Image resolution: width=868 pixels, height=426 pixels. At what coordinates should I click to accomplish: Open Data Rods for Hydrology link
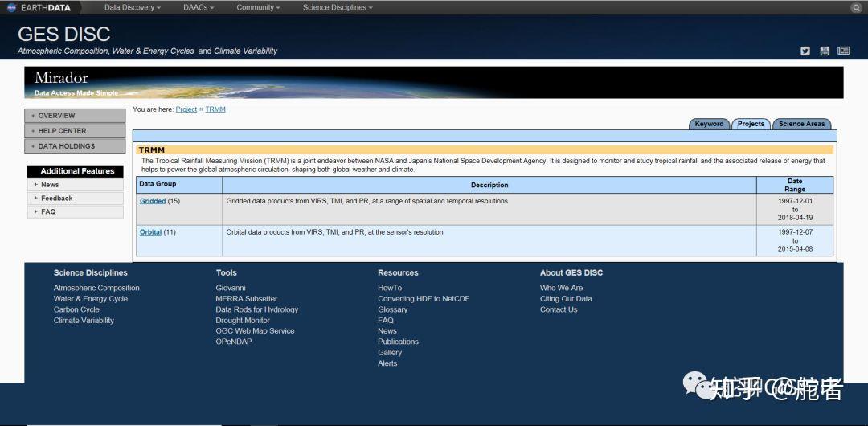[257, 309]
